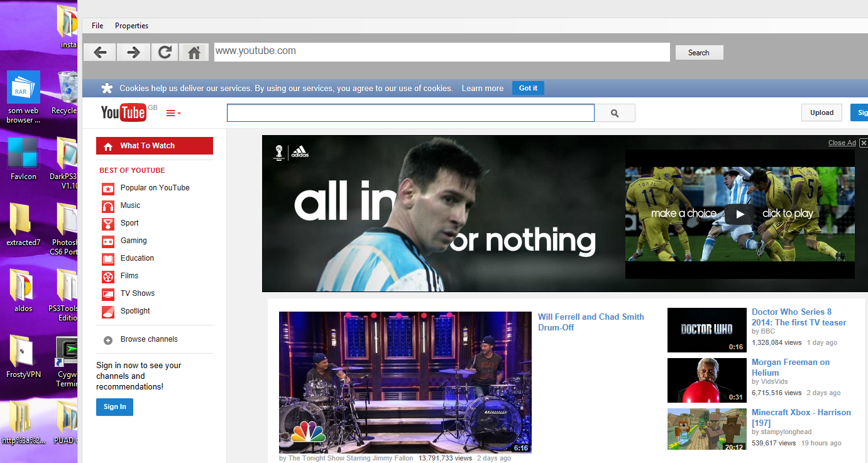Screen dimensions: 868x463
Task: Click the TV Shows label
Action: 137,293
